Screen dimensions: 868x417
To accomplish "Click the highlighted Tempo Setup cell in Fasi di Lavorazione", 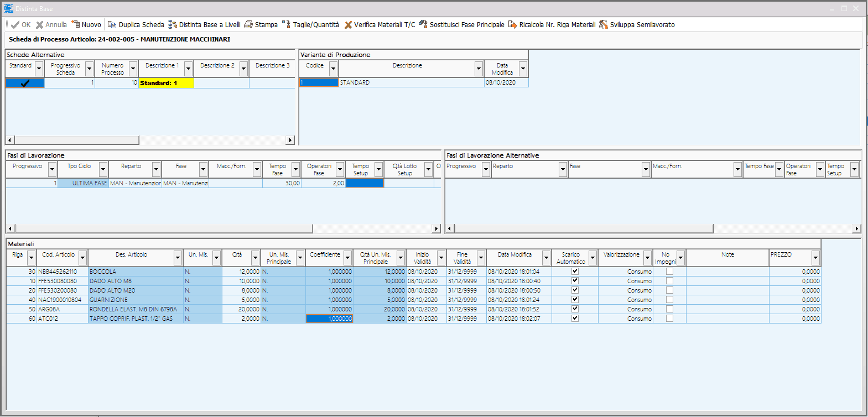I will [x=365, y=183].
